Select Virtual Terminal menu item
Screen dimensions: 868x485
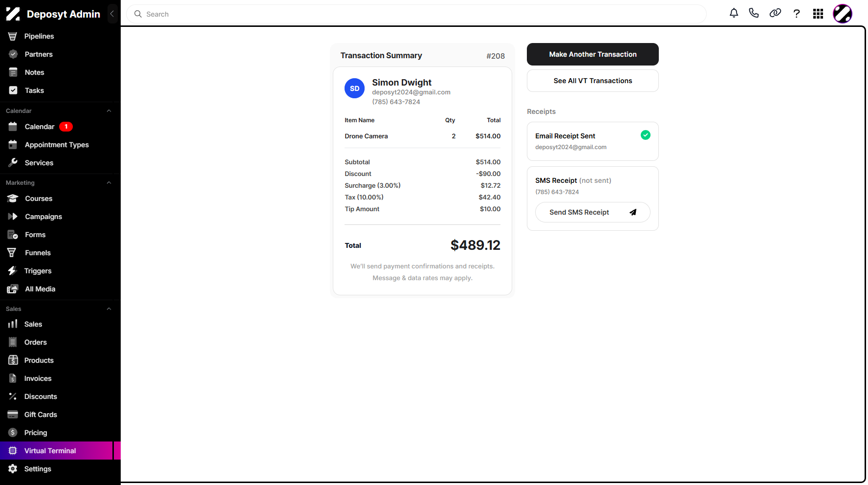tap(56, 451)
